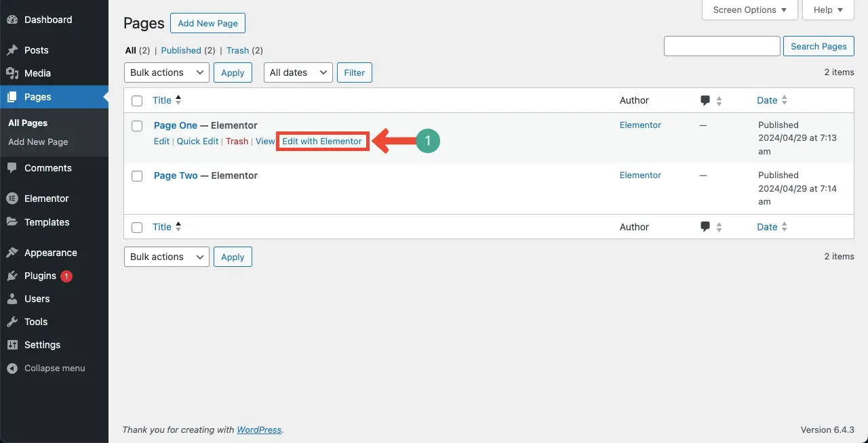Tick the checkbox next to Page Two
This screenshot has width=868, height=443.
click(x=137, y=176)
